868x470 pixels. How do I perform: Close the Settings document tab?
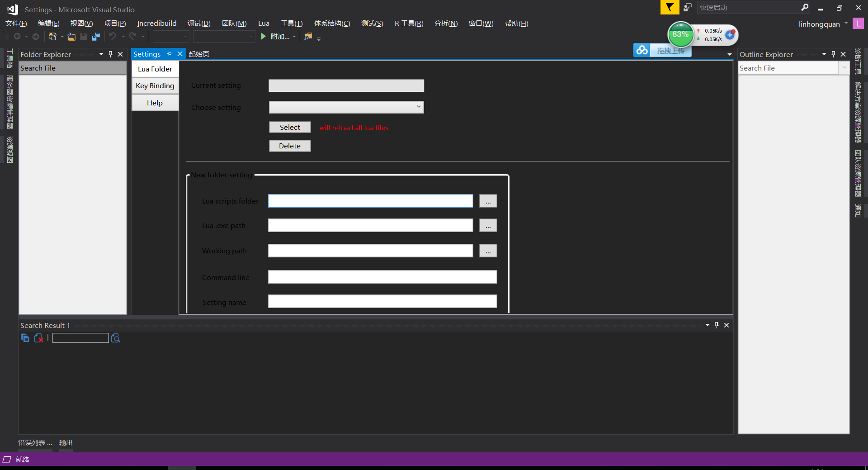point(180,54)
